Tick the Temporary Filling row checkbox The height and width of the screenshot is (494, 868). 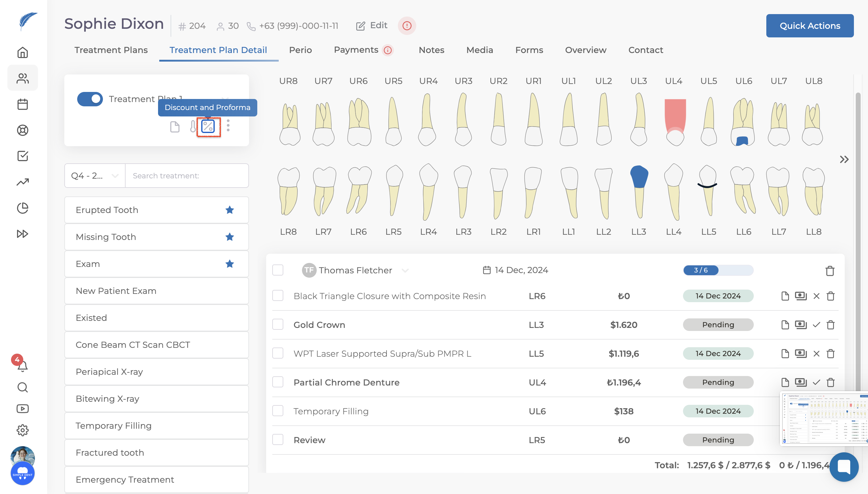point(278,411)
